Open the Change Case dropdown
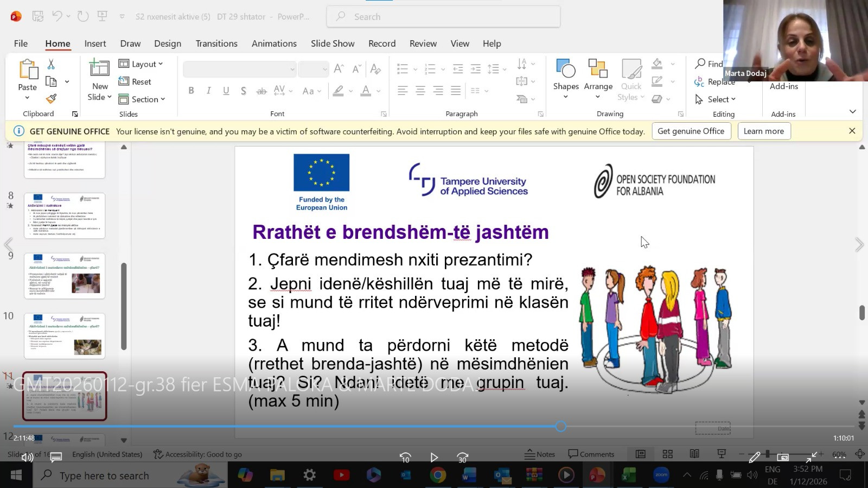The width and height of the screenshot is (868, 488). 311,91
